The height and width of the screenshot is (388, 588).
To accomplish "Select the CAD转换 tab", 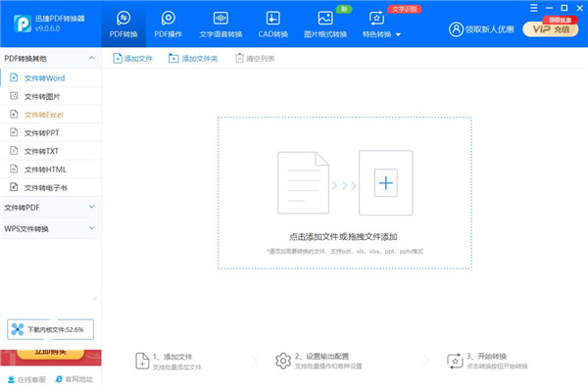I will pyautogui.click(x=273, y=24).
